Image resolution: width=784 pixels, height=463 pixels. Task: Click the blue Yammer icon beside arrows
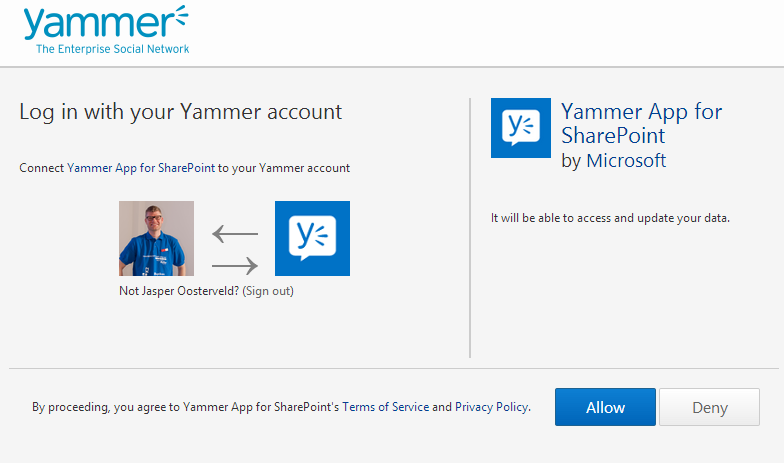(312, 238)
